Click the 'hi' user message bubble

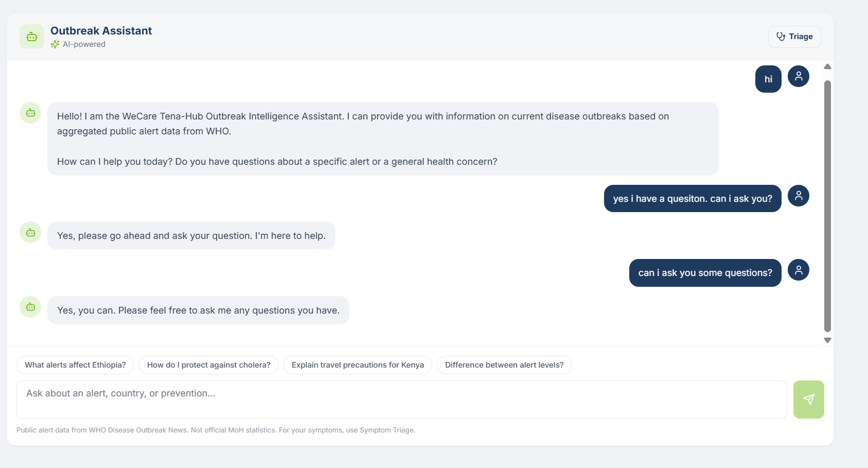768,79
